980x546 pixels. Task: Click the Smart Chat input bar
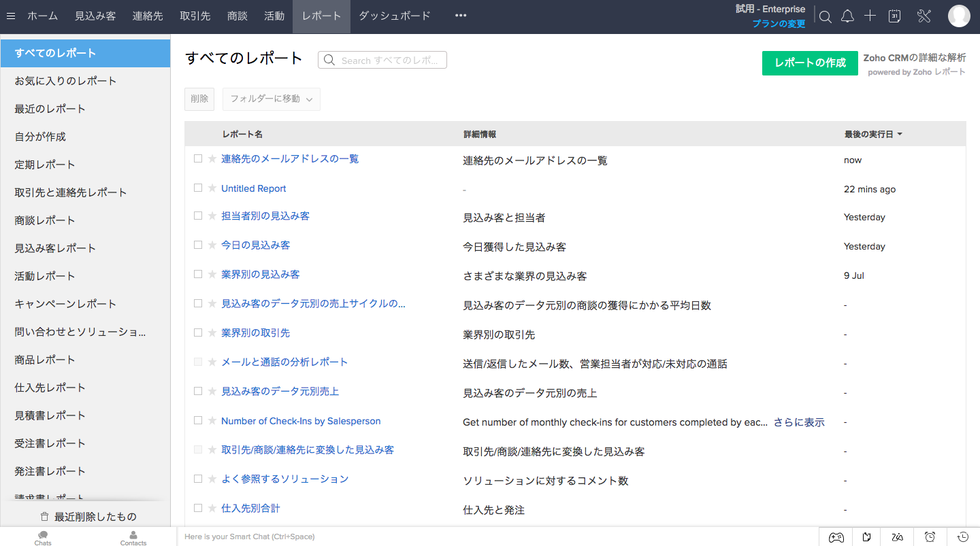point(497,536)
